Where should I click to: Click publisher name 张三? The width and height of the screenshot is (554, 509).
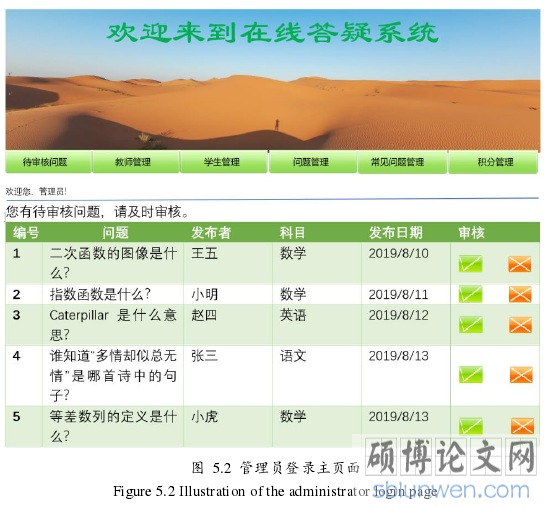[x=204, y=356]
